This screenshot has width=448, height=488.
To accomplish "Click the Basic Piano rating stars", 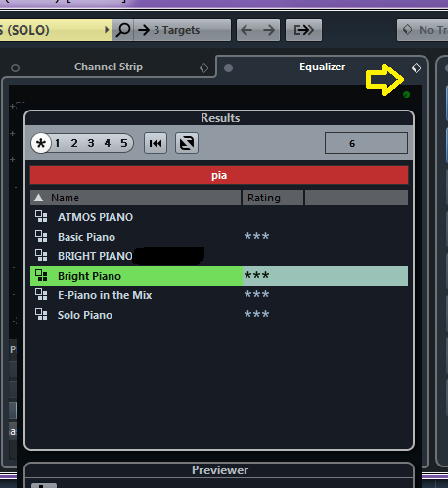I will click(x=257, y=236).
